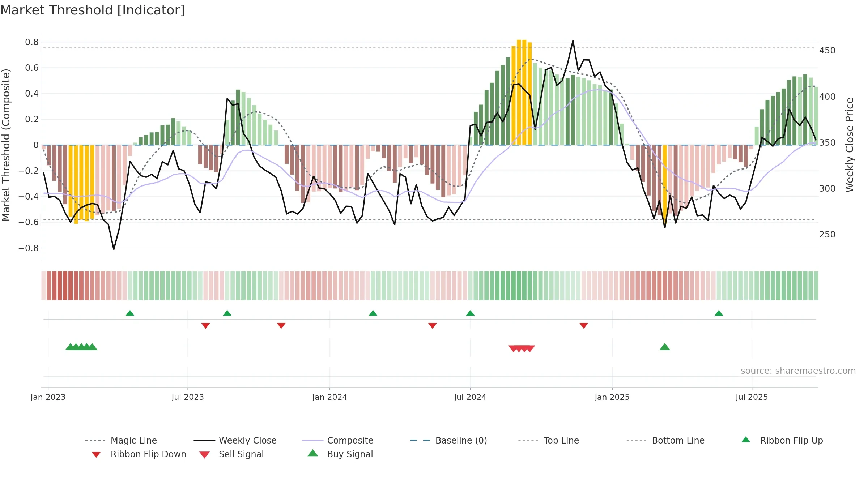Click the Jan 2024 x-axis label
Screen dimensions: 868x488
(330, 397)
